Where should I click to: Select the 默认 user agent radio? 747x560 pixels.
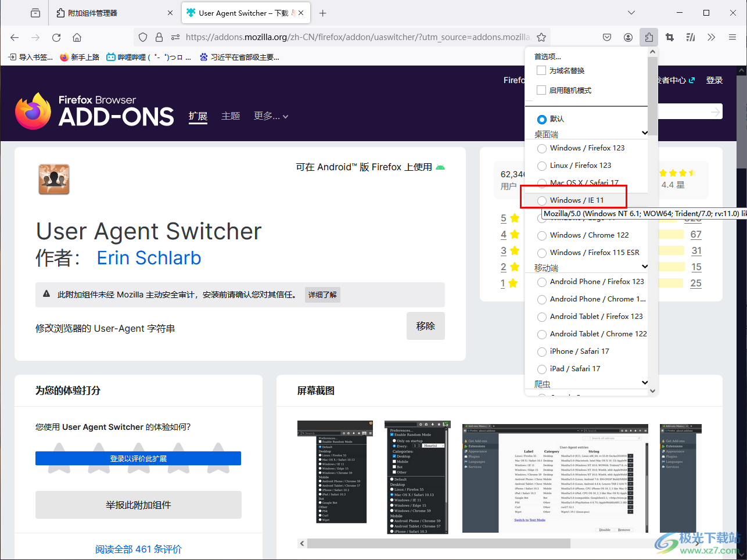tap(542, 119)
